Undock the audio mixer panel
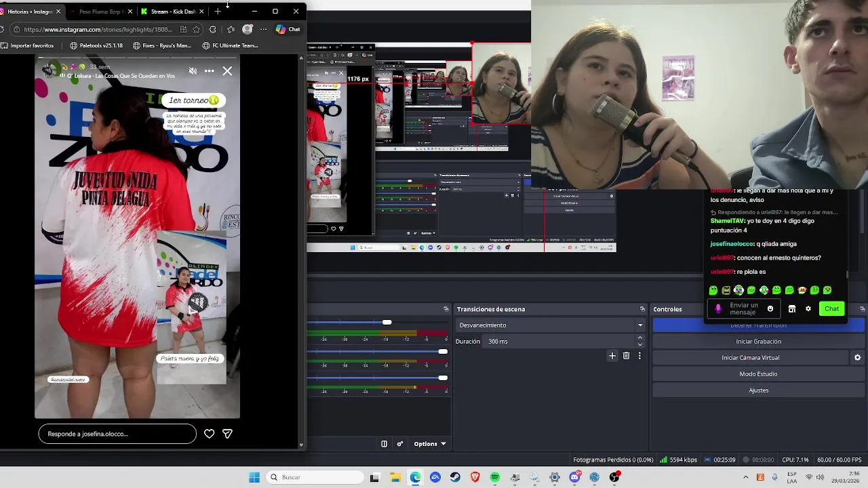Screen dimensions: 868x488 click(x=446, y=309)
